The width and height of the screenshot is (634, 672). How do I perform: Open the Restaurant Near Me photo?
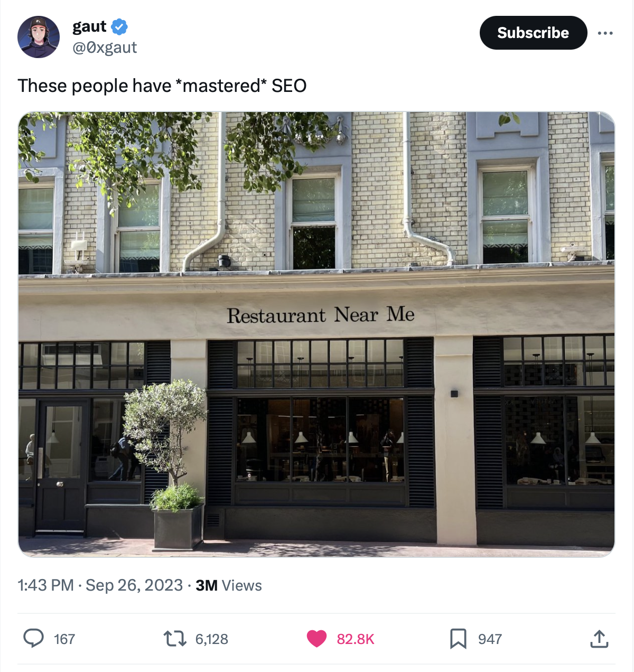[316, 334]
